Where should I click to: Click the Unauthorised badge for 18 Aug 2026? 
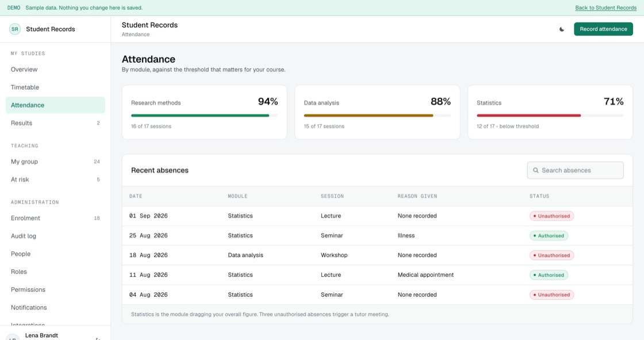tap(551, 255)
